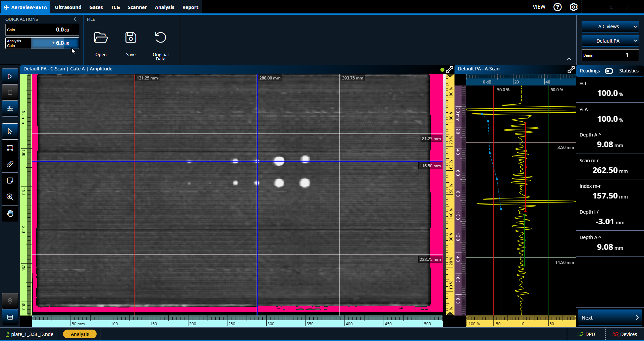
Task: Click the Beam number input field
Action: point(610,55)
